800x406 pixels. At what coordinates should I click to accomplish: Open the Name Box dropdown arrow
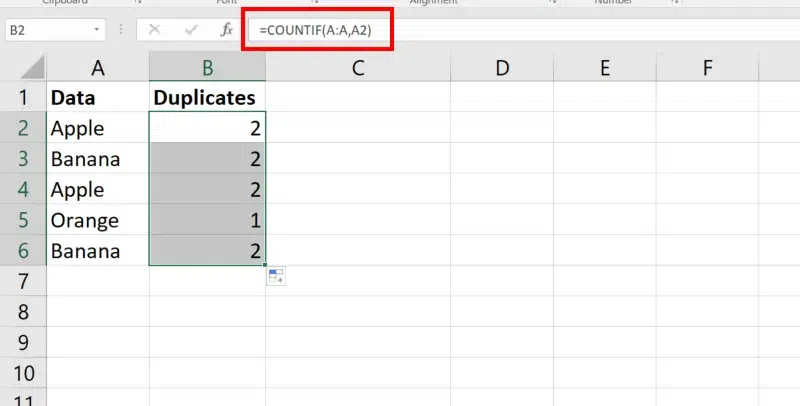point(96,30)
